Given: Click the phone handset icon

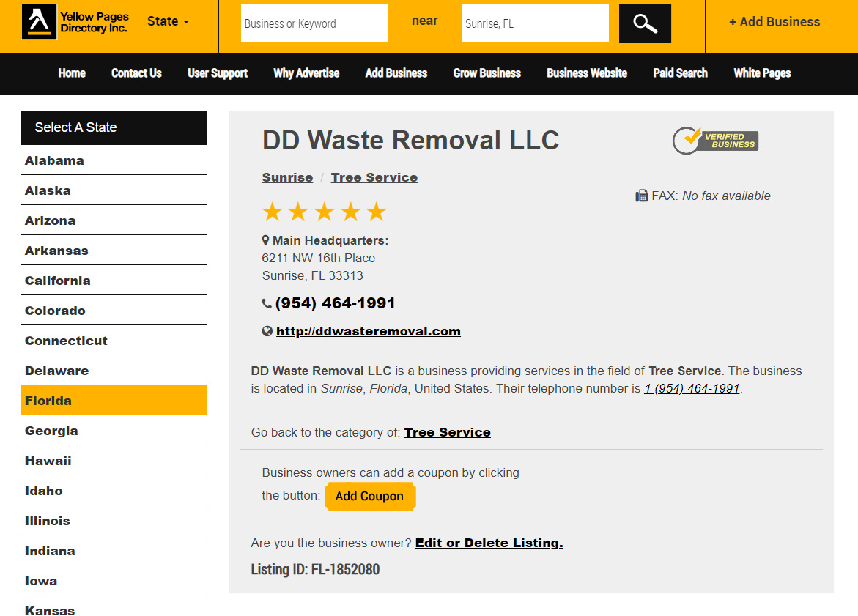Looking at the screenshot, I should [x=267, y=303].
